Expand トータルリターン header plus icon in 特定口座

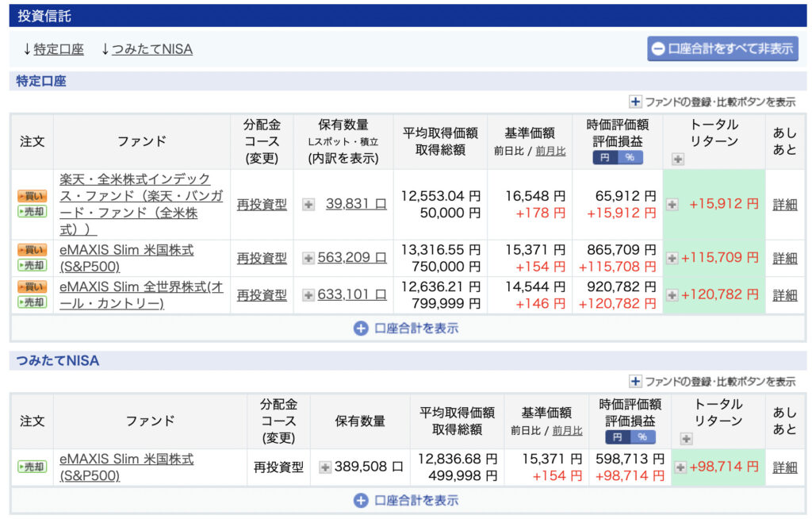678,160
